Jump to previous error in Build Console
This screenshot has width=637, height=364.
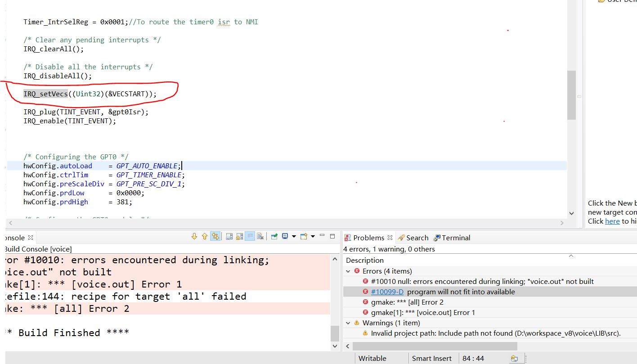pyautogui.click(x=205, y=236)
